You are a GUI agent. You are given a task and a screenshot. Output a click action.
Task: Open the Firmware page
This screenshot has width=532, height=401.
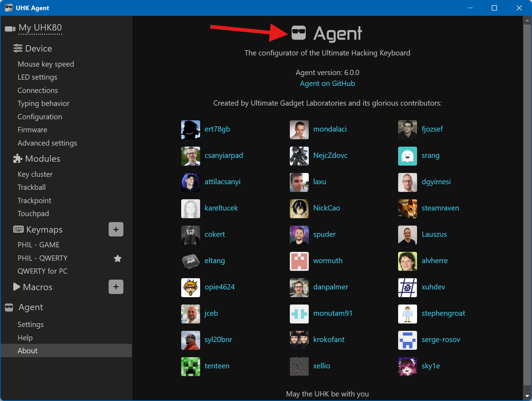click(x=33, y=130)
